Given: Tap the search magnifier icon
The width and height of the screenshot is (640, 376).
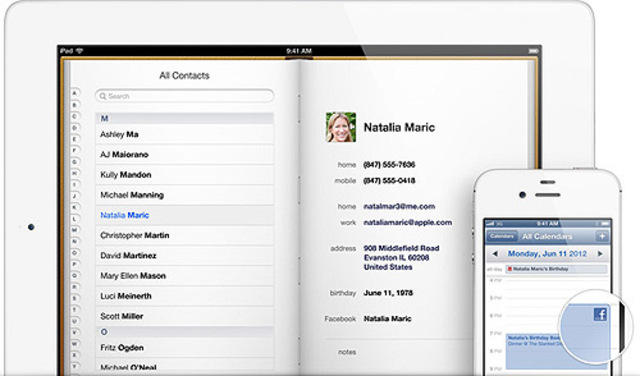Looking at the screenshot, I should click(103, 96).
